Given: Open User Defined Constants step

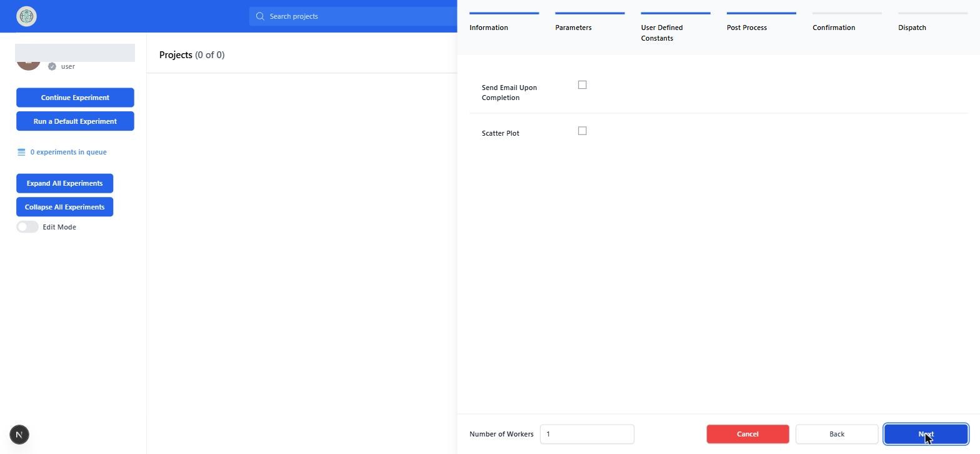Looking at the screenshot, I should (x=675, y=28).
